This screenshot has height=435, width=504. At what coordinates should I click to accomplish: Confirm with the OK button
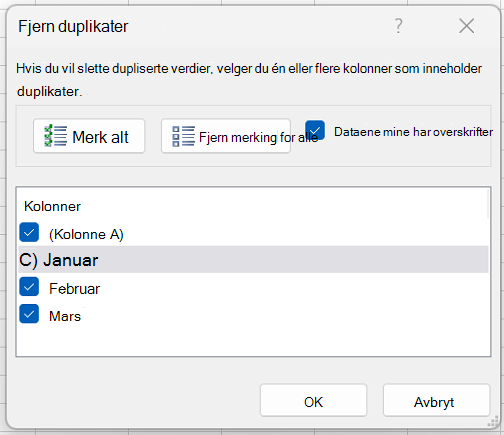click(x=313, y=400)
